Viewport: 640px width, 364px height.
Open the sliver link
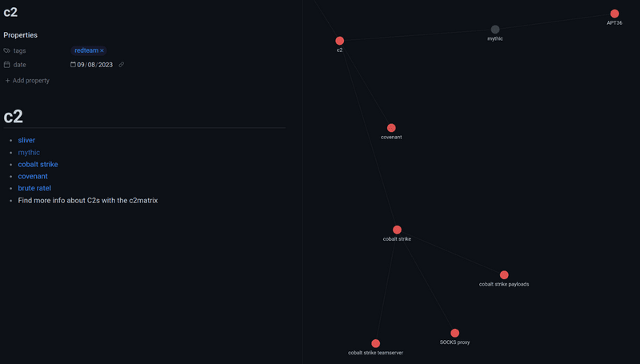[x=26, y=140]
